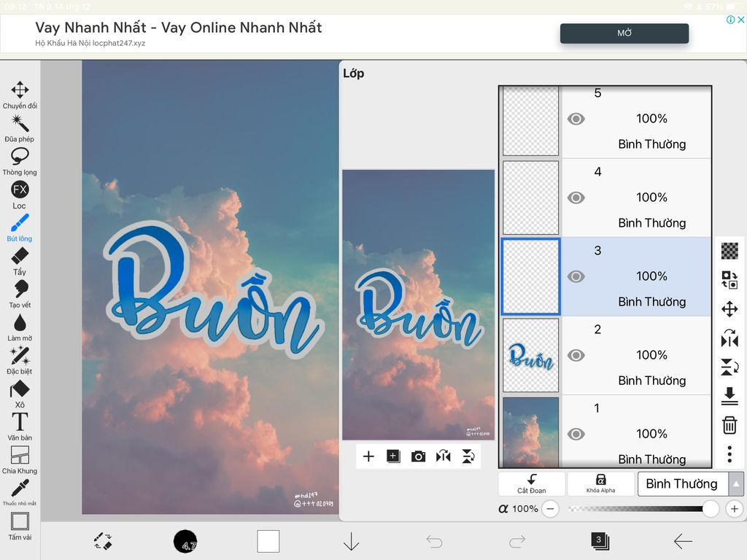Click the ad info icon

pos(730,20)
